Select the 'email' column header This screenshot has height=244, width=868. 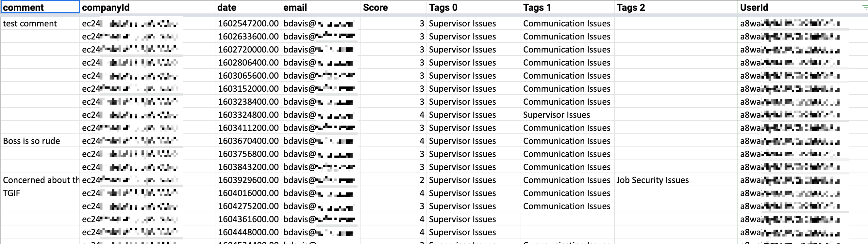321,7
